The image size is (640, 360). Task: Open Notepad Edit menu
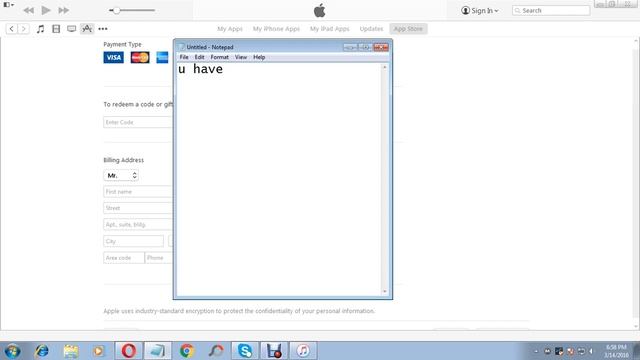coord(199,57)
